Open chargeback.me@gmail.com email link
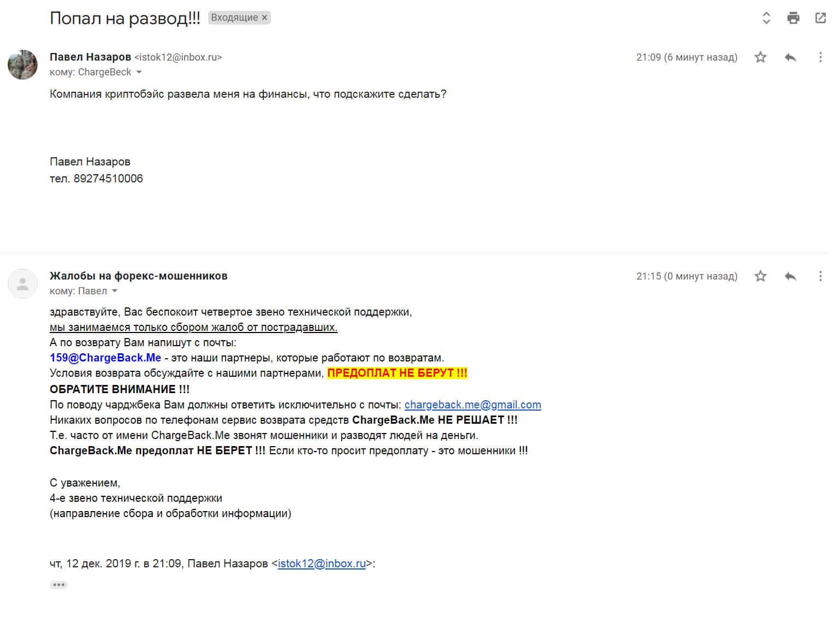 click(x=472, y=405)
